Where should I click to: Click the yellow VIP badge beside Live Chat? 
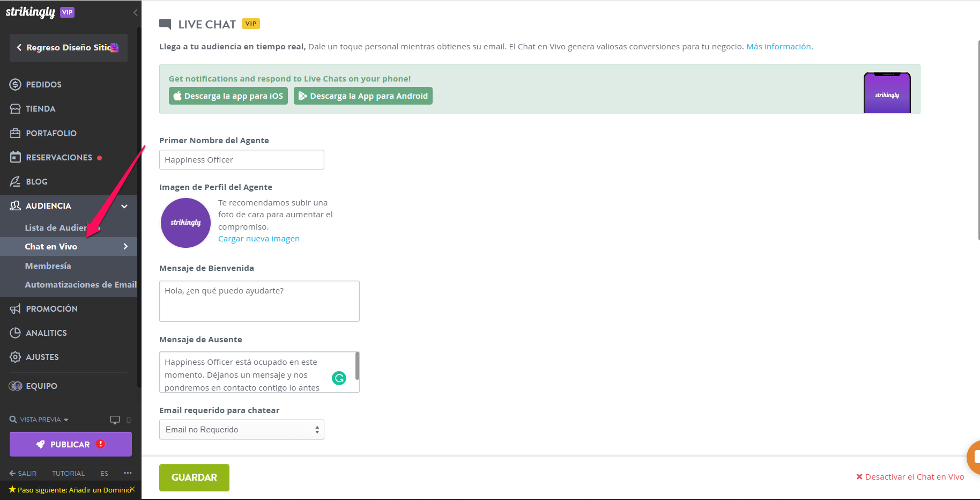251,24
